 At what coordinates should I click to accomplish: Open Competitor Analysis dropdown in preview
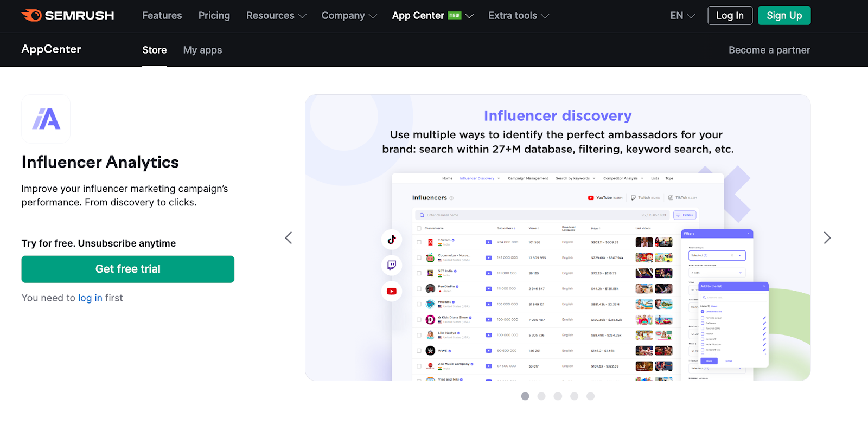click(623, 178)
